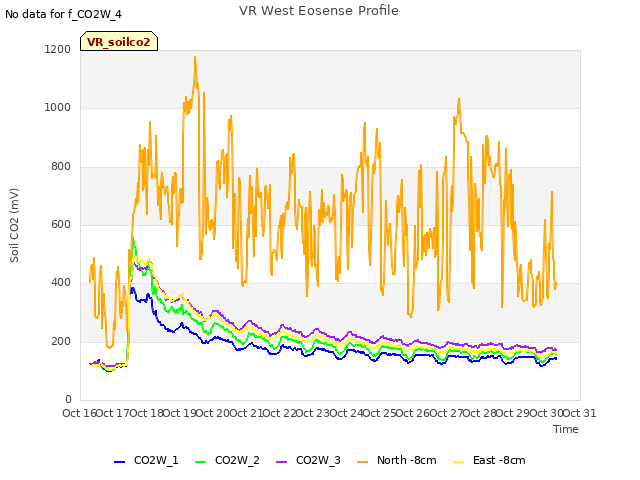Click the CO2W_2 legend label
Screen dimensions: 640x480
(x=237, y=460)
